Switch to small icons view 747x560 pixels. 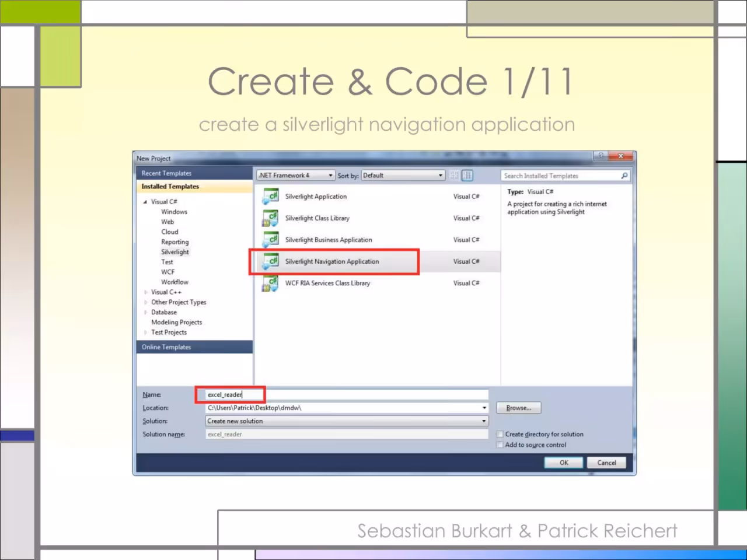(x=454, y=176)
